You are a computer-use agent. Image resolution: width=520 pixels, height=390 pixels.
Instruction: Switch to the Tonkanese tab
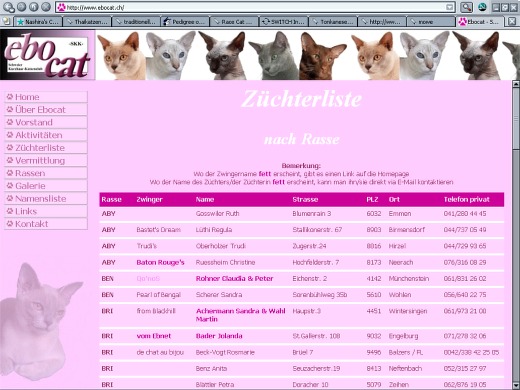(x=333, y=22)
